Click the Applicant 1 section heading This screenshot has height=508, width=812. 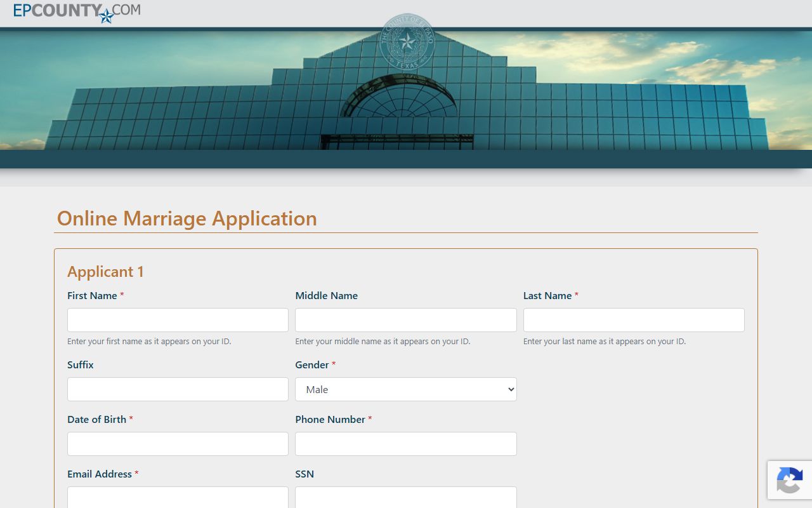(x=105, y=272)
